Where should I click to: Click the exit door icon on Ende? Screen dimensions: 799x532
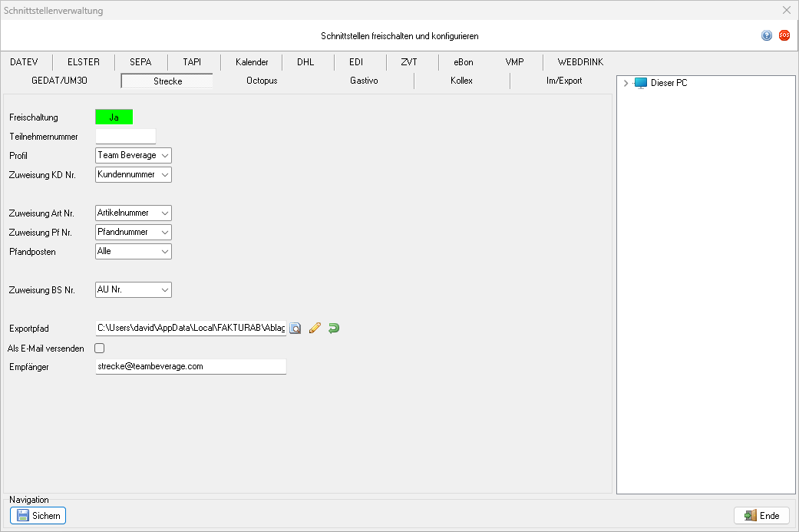click(x=750, y=516)
